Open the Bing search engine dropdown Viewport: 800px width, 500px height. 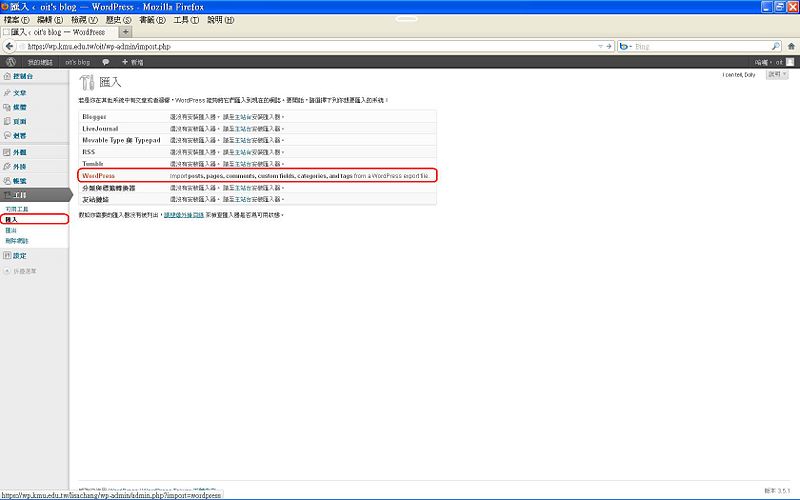[626, 46]
